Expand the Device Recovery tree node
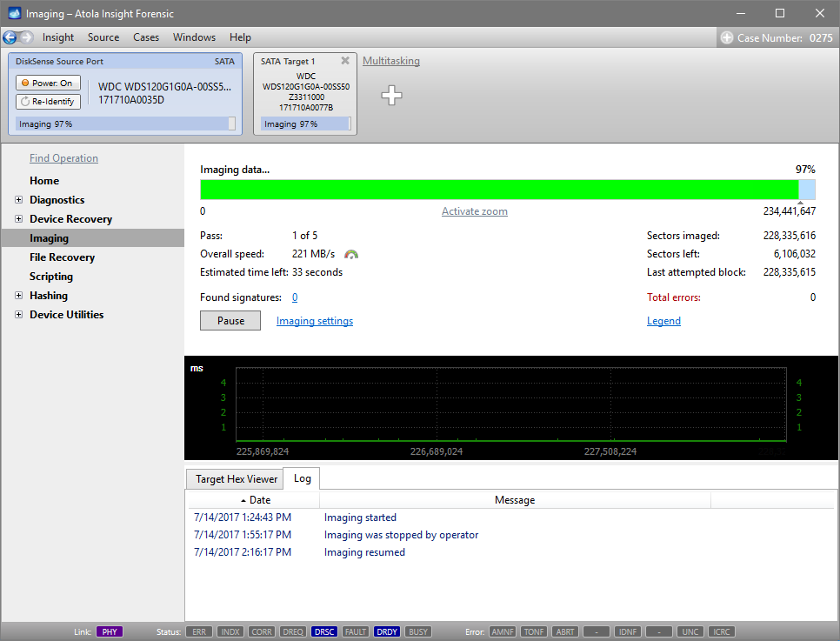 (19, 219)
